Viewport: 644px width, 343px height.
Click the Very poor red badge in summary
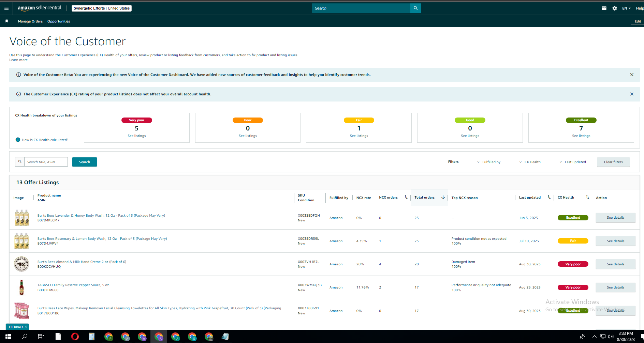coord(136,120)
